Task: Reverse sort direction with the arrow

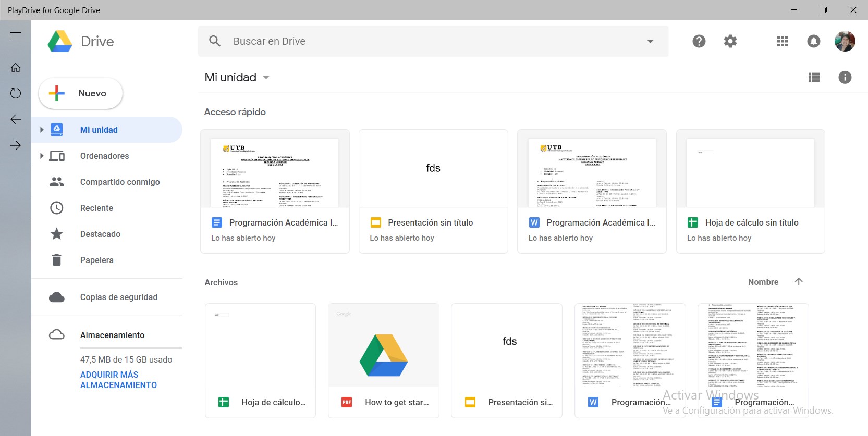Action: tap(798, 282)
